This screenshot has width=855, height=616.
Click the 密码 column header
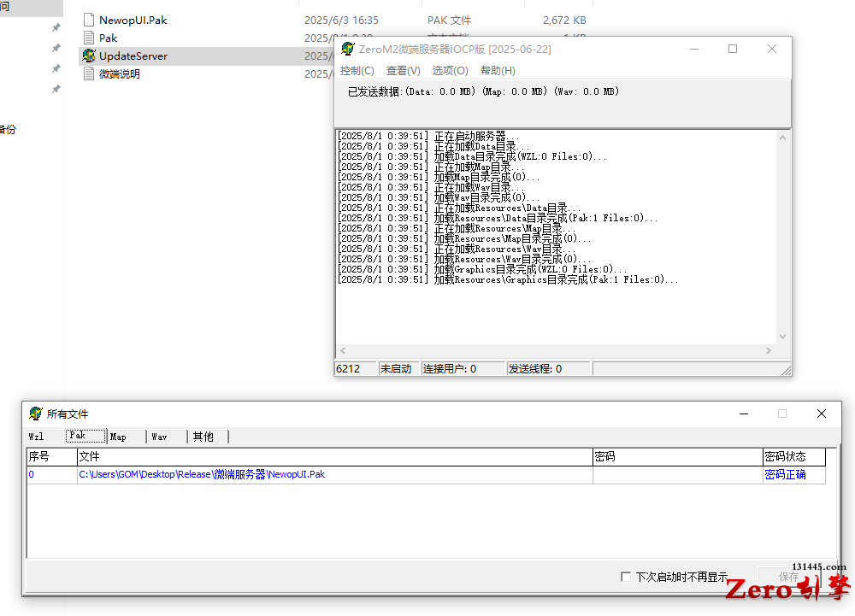click(678, 457)
